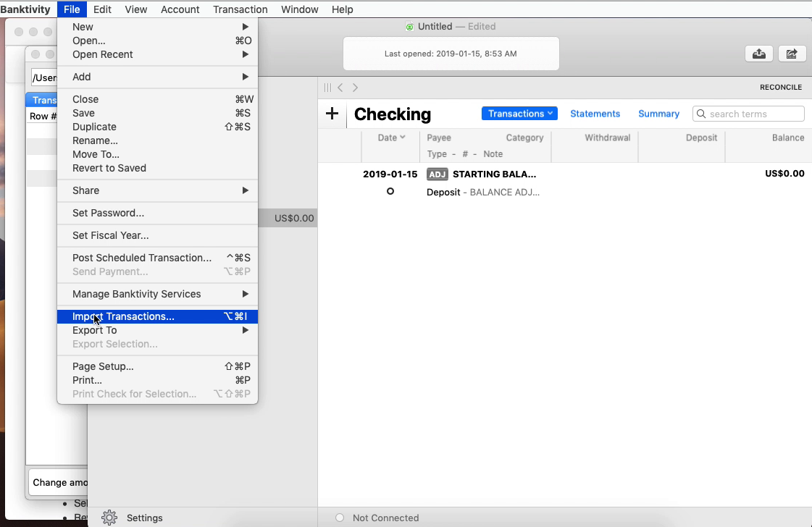Choose Close from the File menu

coord(157,99)
